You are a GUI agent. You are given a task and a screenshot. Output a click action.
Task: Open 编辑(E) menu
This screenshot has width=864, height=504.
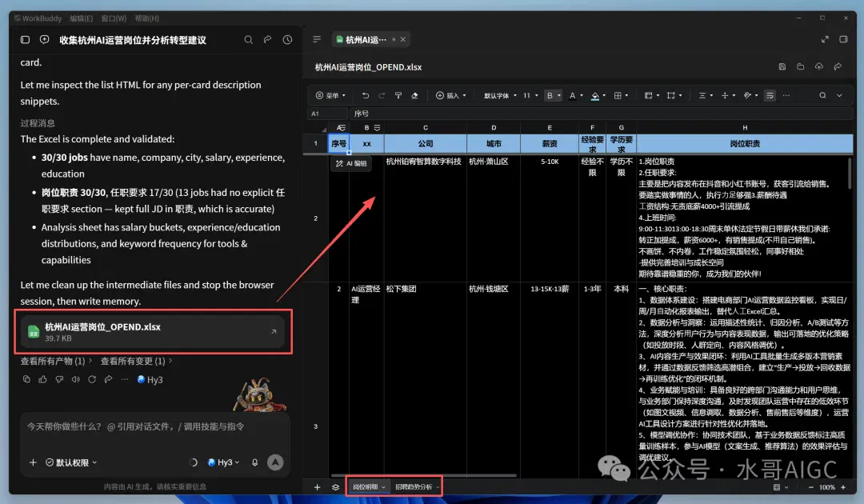81,18
